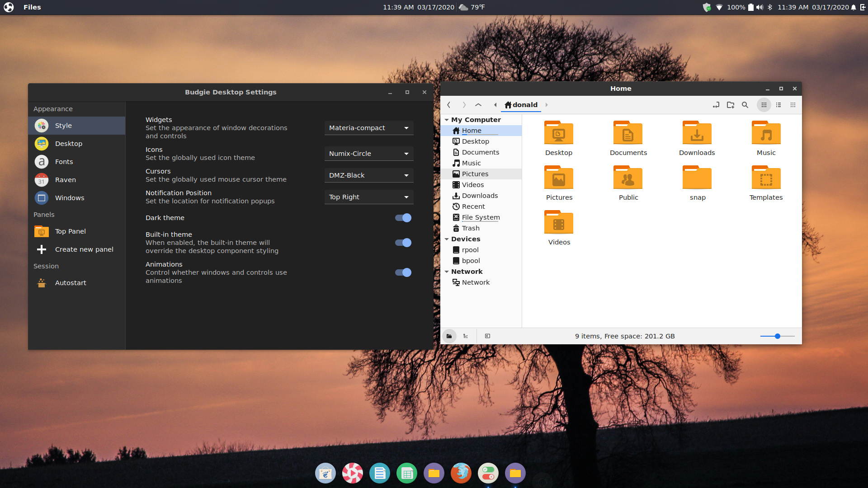Open the Raven settings section
Viewport: 868px width, 488px height.
pyautogui.click(x=65, y=179)
